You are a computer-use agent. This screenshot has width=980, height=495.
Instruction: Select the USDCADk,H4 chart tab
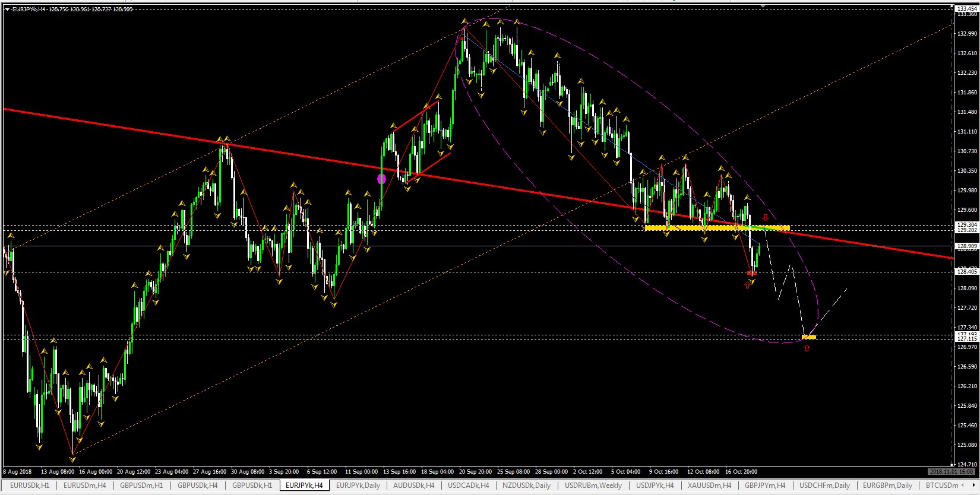coord(468,486)
